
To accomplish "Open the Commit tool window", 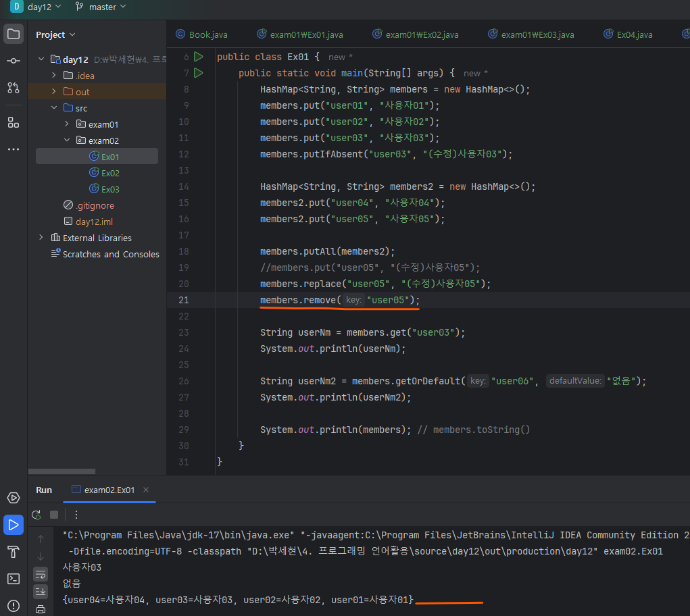I will 14,61.
